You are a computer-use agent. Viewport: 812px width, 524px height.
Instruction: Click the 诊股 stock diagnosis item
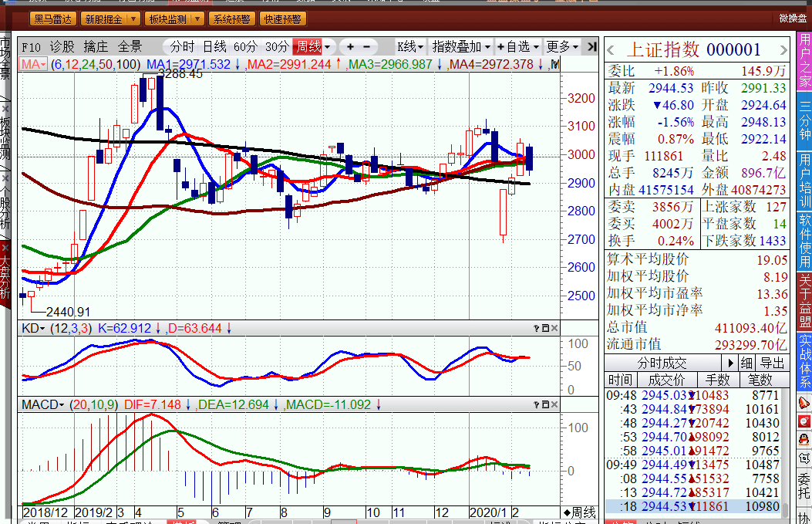point(62,47)
